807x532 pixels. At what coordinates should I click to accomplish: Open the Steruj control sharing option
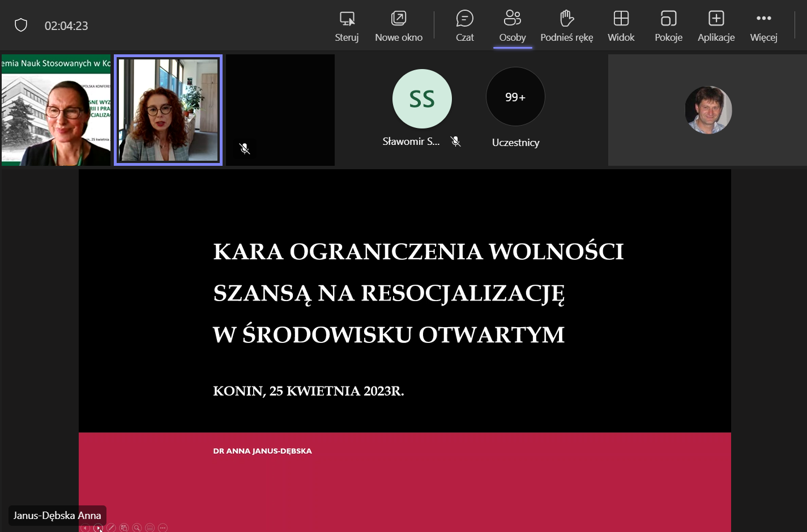click(347, 26)
